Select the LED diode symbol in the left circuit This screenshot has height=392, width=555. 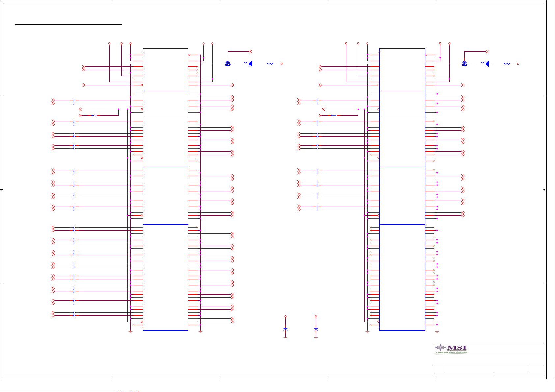(250, 64)
